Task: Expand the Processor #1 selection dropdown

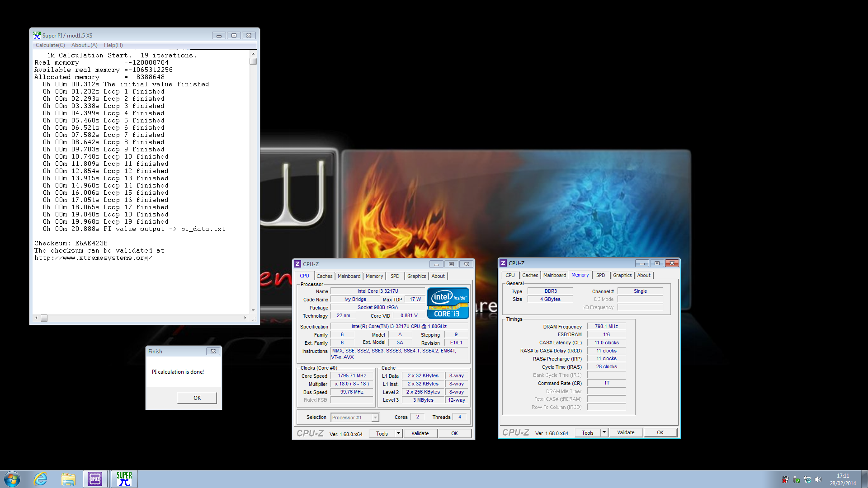Action: tap(375, 418)
